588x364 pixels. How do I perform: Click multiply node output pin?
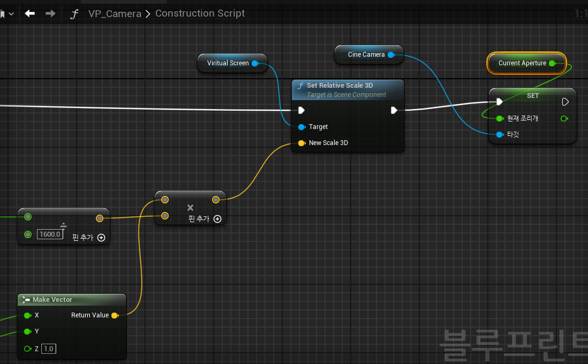click(216, 200)
